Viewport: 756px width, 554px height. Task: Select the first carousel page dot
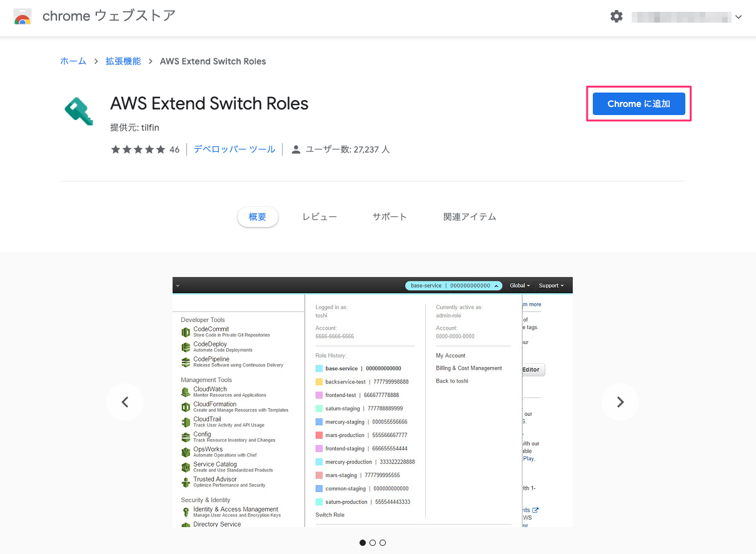(363, 543)
